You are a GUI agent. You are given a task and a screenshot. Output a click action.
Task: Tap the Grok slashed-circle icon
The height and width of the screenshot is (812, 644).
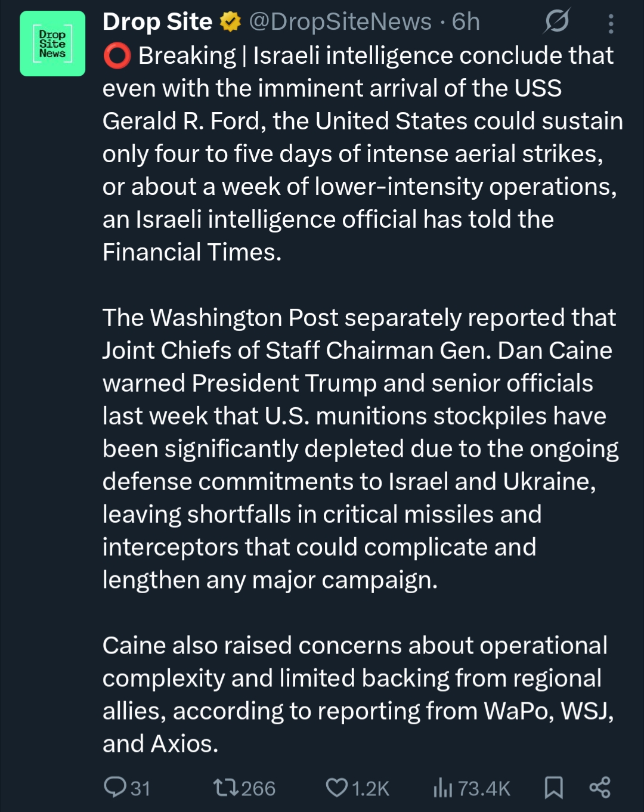556,22
